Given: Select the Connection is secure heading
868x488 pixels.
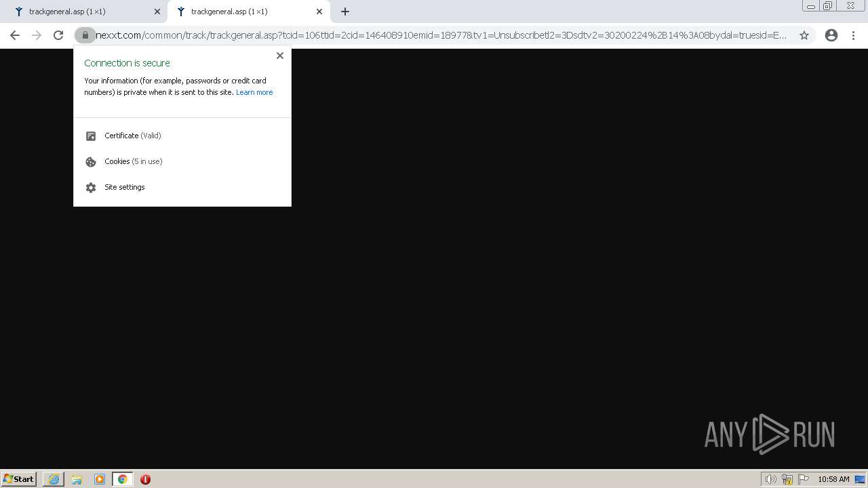Looking at the screenshot, I should (x=127, y=63).
